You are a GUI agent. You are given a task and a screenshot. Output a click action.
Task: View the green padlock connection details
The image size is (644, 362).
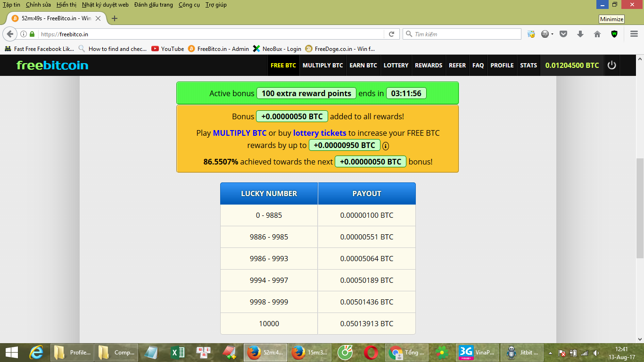[x=32, y=34]
